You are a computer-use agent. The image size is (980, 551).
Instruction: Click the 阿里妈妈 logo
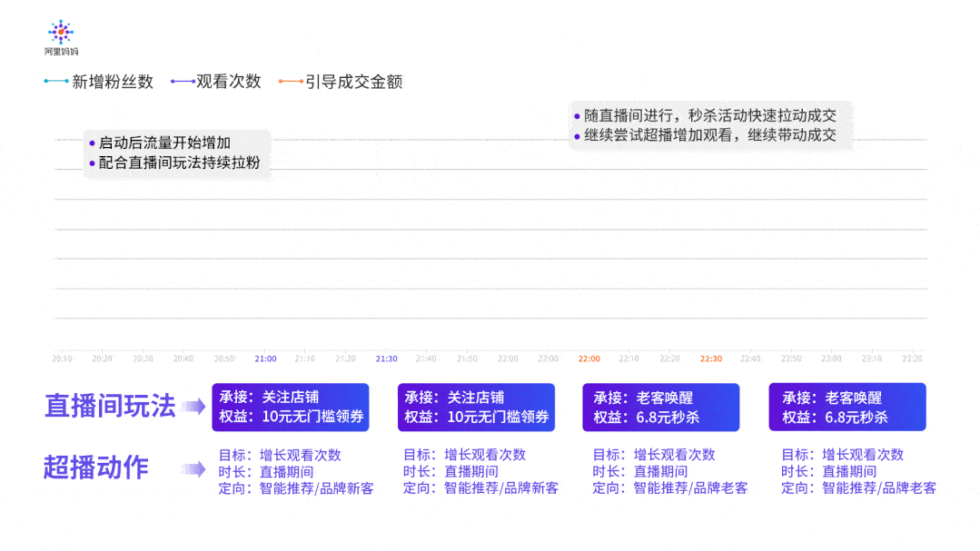point(61,37)
